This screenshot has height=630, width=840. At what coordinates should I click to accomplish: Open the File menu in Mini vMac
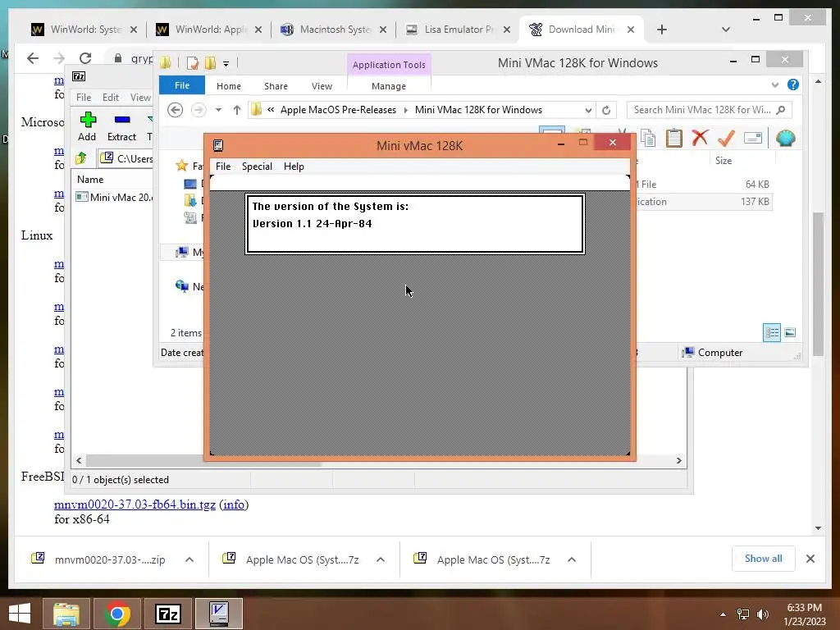tap(223, 167)
